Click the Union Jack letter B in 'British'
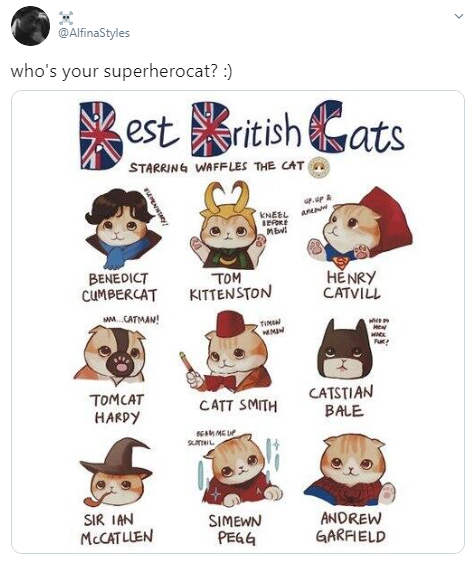 pos(211,129)
